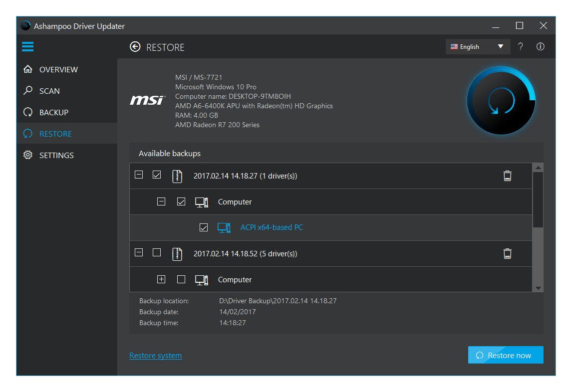Select the ACPI x64-based PC entry
Screen dimensions: 572x392
[x=272, y=227]
